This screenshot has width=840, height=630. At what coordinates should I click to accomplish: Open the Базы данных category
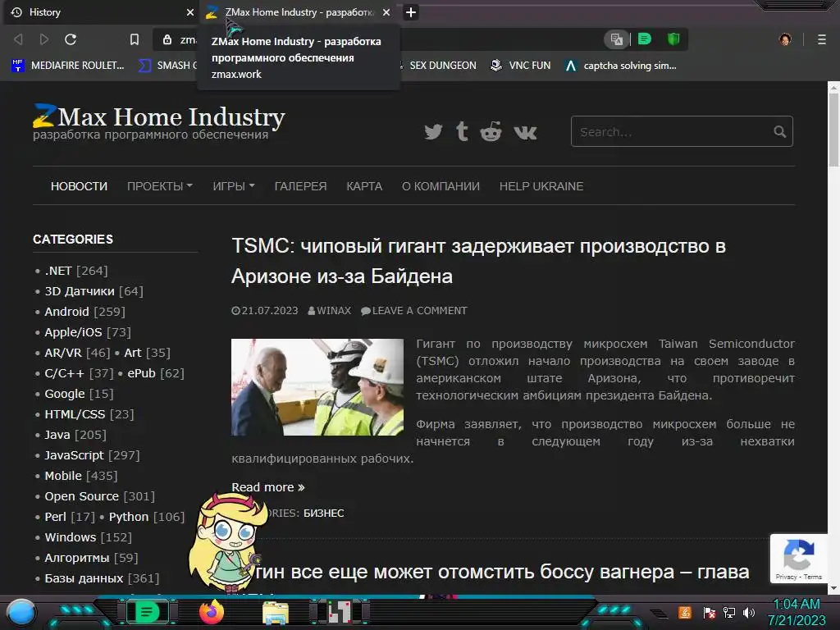click(84, 578)
